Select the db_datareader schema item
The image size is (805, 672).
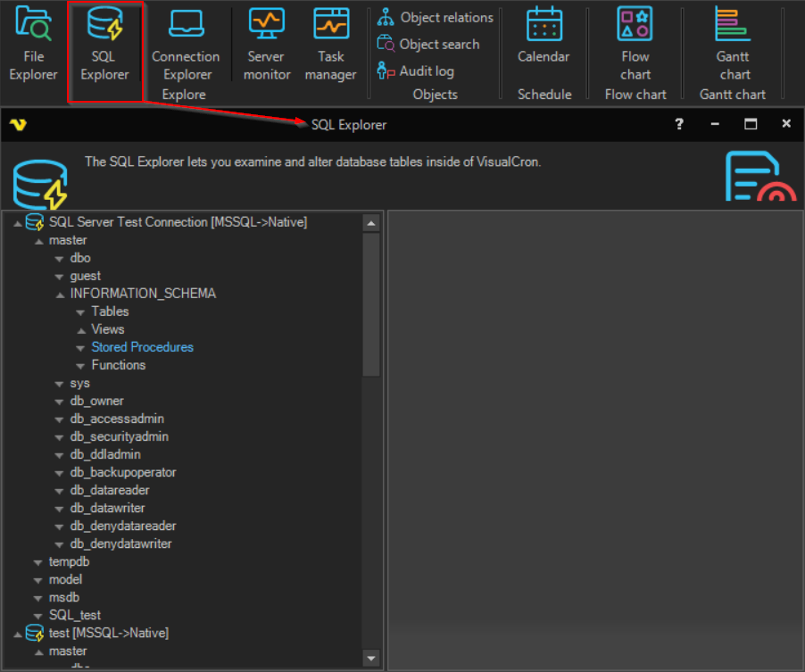tap(110, 490)
